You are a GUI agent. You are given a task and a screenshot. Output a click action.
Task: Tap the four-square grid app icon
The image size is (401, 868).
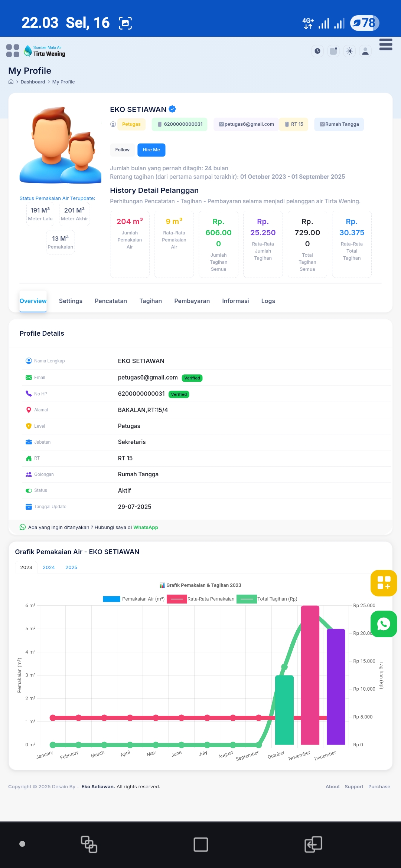[13, 51]
